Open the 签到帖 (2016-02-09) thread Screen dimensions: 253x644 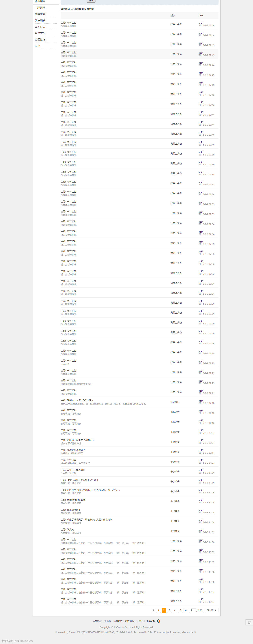(80, 400)
